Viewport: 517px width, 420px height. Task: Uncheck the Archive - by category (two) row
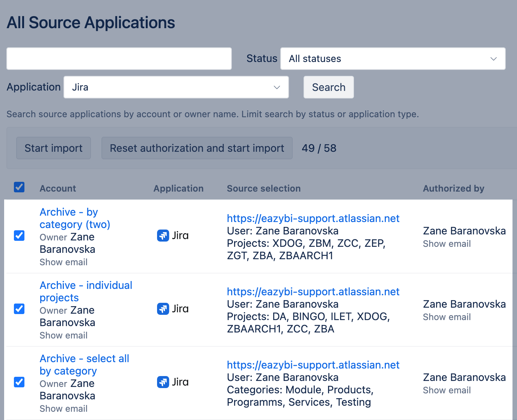point(19,236)
